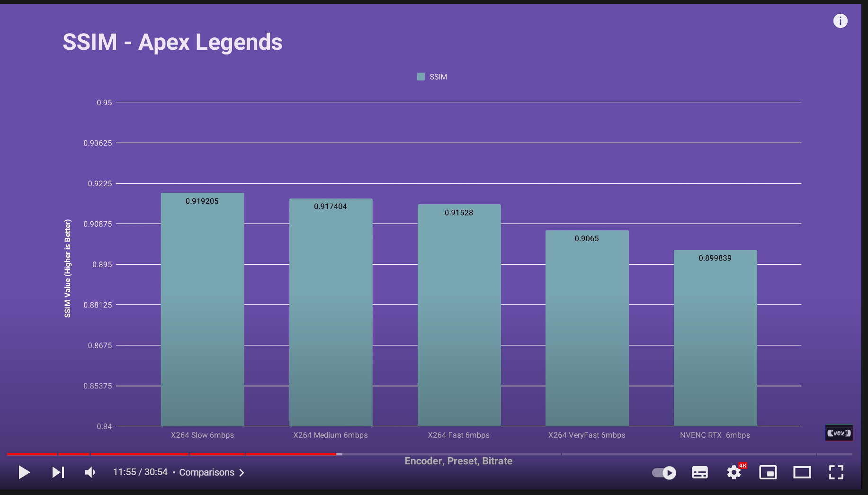This screenshot has height=495, width=868.
Task: Click the channel watermark logo
Action: 839,433
